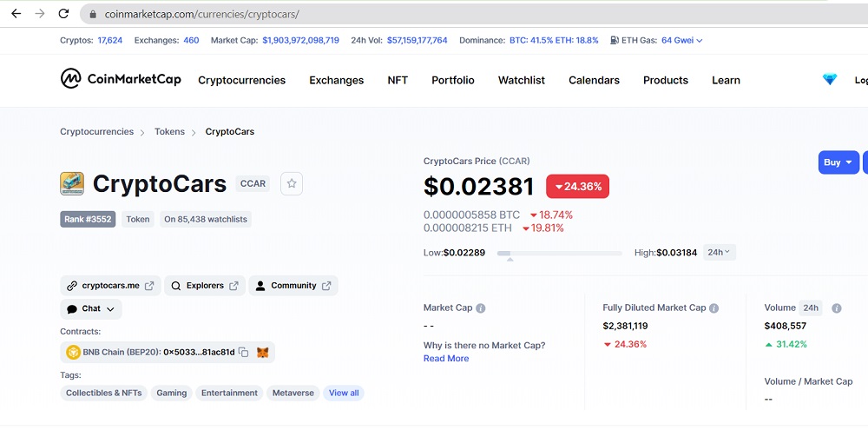The image size is (868, 430).
Task: Open the Learn nav menu
Action: point(726,80)
